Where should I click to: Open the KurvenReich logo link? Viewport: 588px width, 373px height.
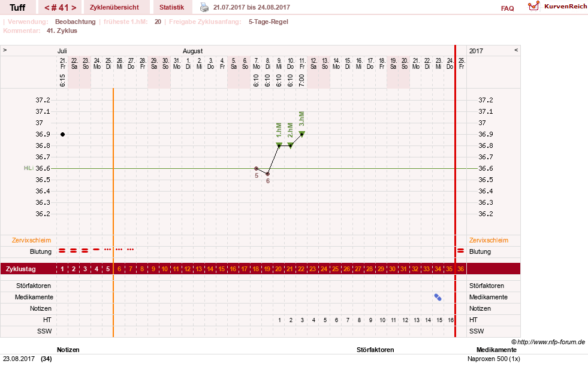pyautogui.click(x=557, y=7)
